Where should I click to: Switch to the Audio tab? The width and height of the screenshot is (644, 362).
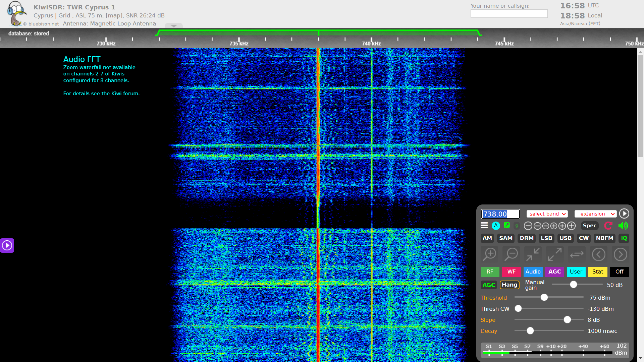pos(533,272)
